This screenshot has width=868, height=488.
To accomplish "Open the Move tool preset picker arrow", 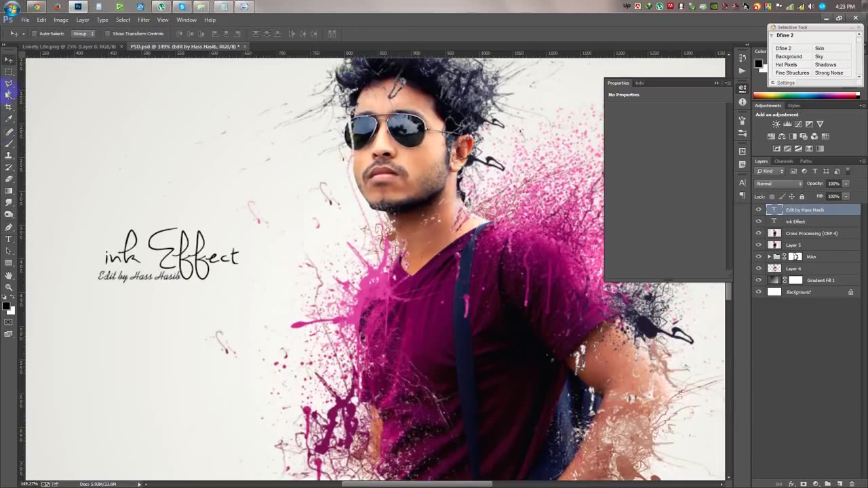I will click(x=23, y=34).
